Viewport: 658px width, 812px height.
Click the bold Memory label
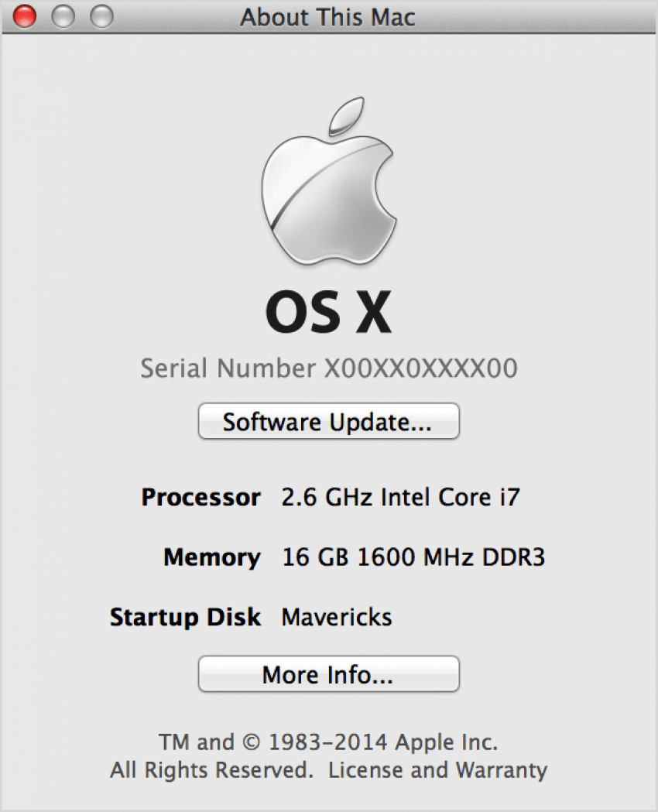point(211,557)
